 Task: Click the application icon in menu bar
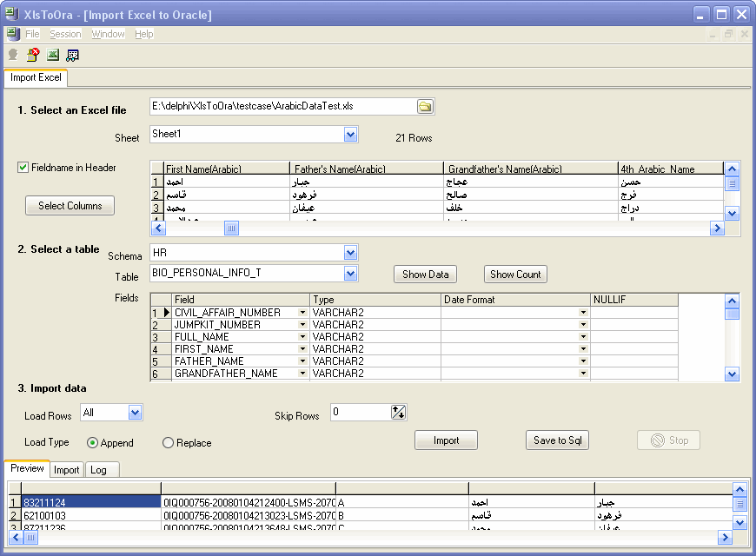[13, 34]
